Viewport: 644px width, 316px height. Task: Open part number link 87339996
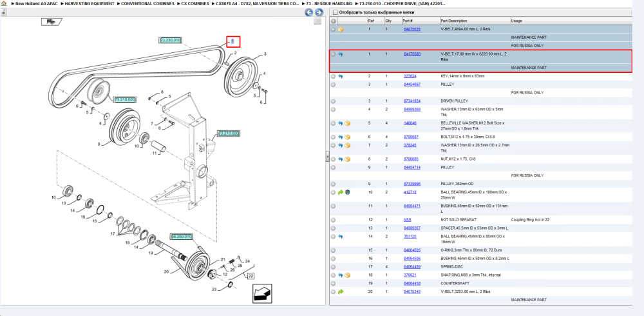tap(412, 184)
